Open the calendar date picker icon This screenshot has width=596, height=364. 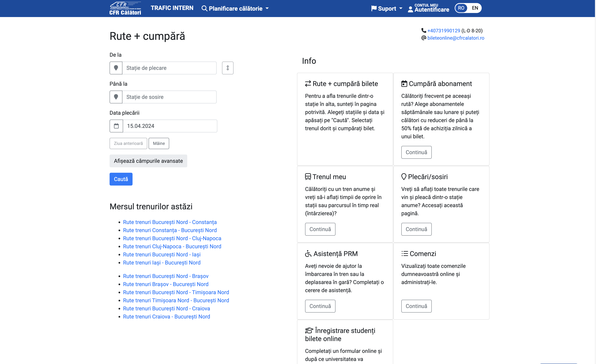116,126
